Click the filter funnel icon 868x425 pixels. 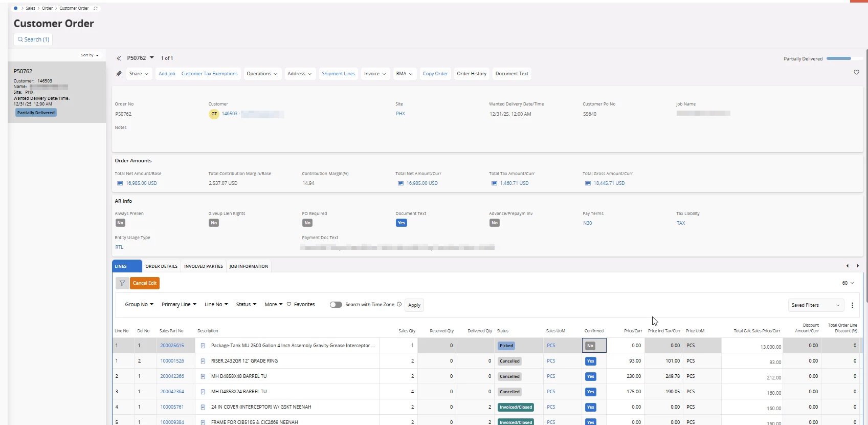click(122, 283)
